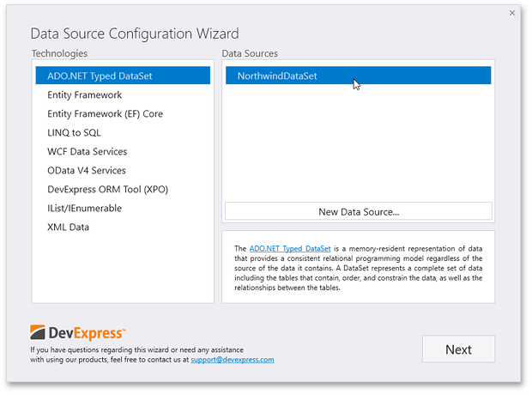532x395 pixels.
Task: Choose Entity Framework in Technologies list
Action: (x=123, y=94)
